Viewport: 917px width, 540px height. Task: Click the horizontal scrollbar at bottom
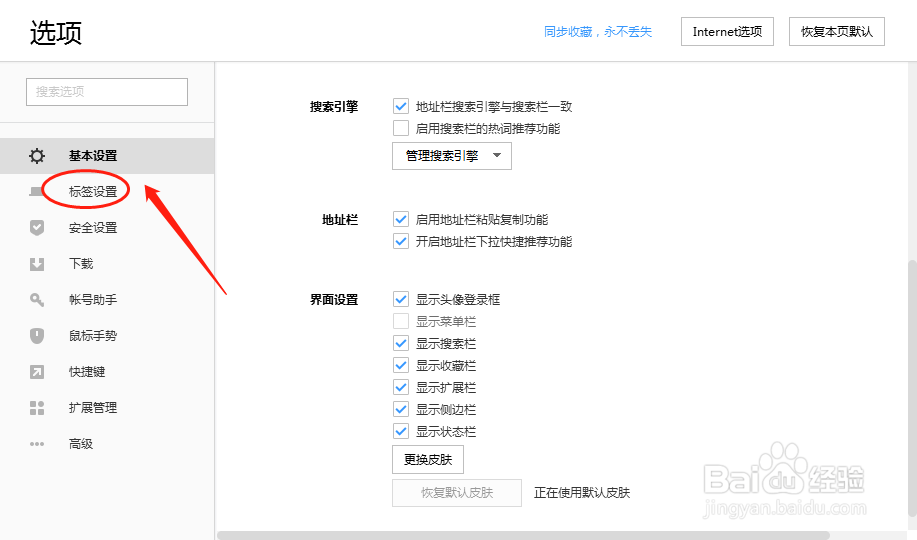pos(523,535)
